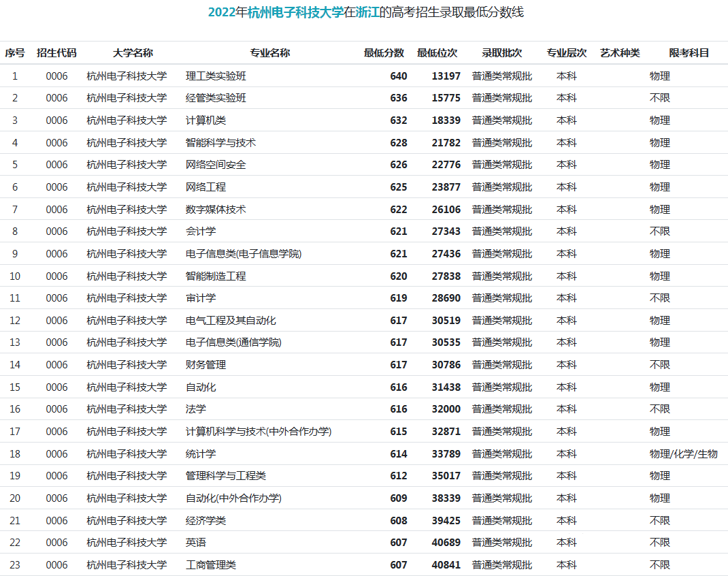Click the major 电子信息类(电子信息学院)
728x576 pixels.
(x=244, y=254)
